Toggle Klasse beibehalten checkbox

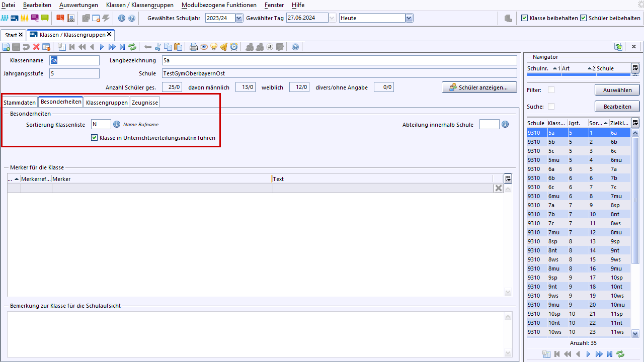[x=525, y=18]
